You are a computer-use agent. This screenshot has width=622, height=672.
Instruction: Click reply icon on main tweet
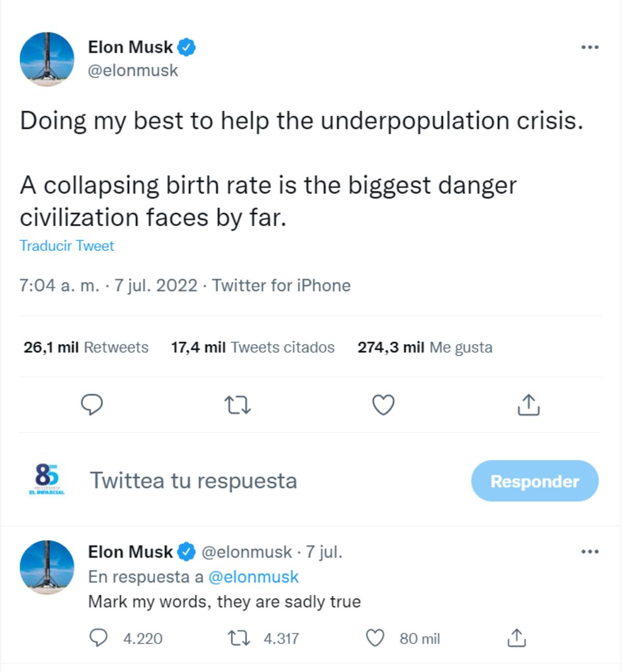[x=92, y=404]
